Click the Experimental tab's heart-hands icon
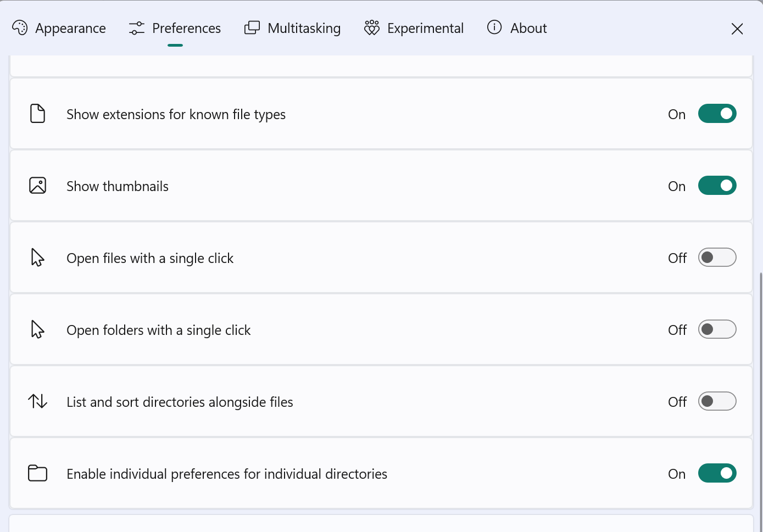The width and height of the screenshot is (763, 532). tap(371, 27)
